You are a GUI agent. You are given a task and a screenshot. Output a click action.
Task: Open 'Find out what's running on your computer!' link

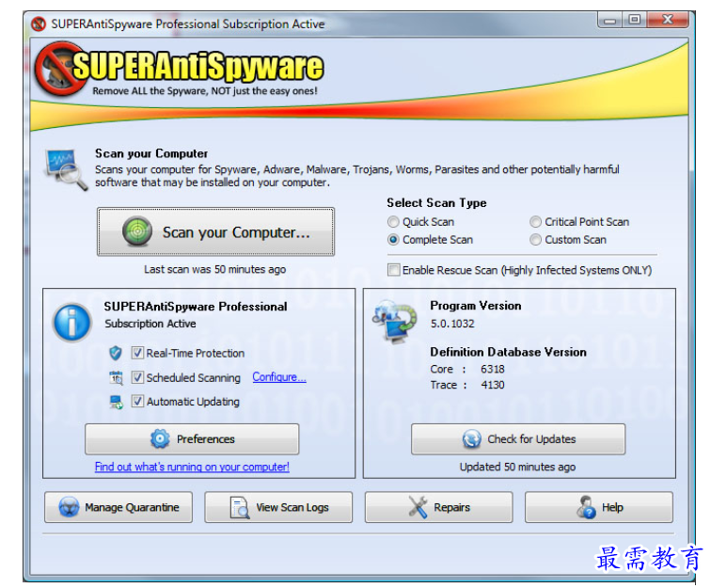pyautogui.click(x=192, y=467)
